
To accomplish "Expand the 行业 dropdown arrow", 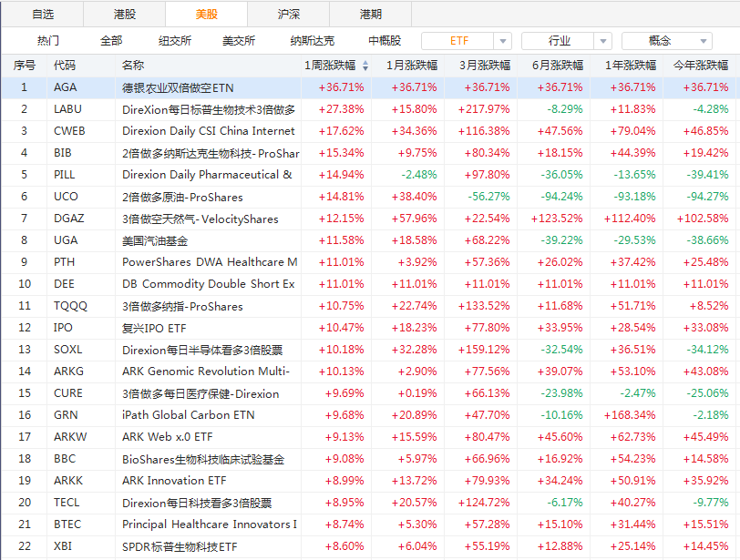I will [603, 41].
